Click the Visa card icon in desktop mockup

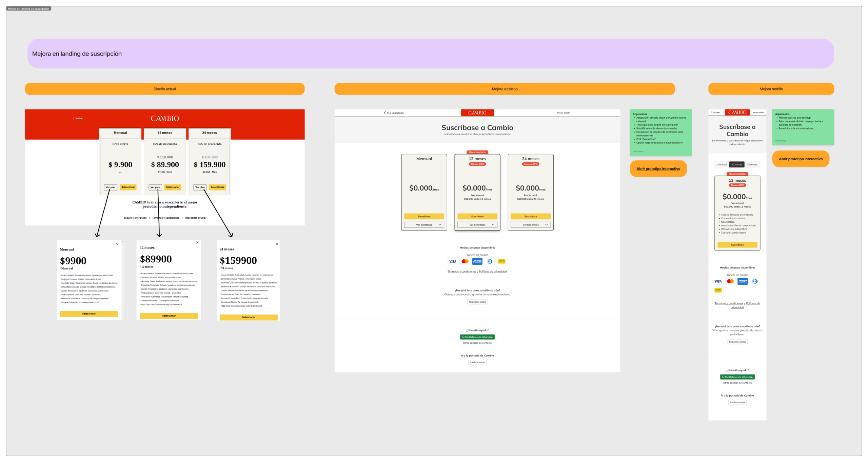coord(453,261)
